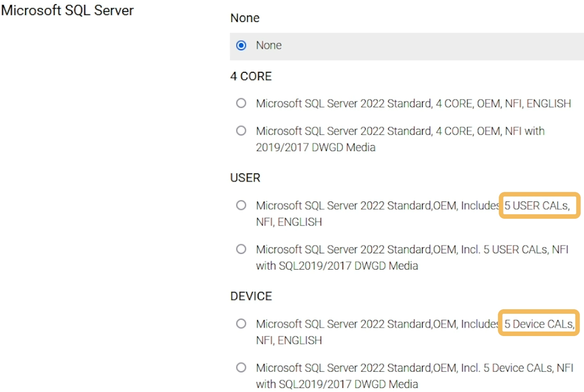Click the None group heading
The width and height of the screenshot is (584, 392).
click(244, 18)
